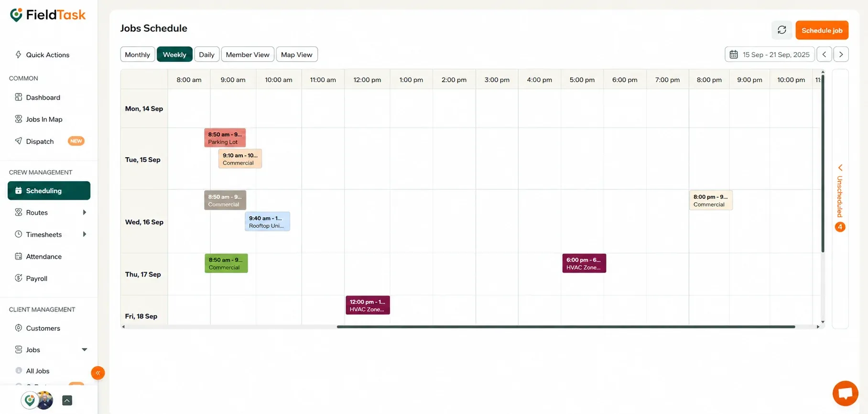Click the horizontal schedule scrollbar
868x414 pixels.
(x=566, y=327)
